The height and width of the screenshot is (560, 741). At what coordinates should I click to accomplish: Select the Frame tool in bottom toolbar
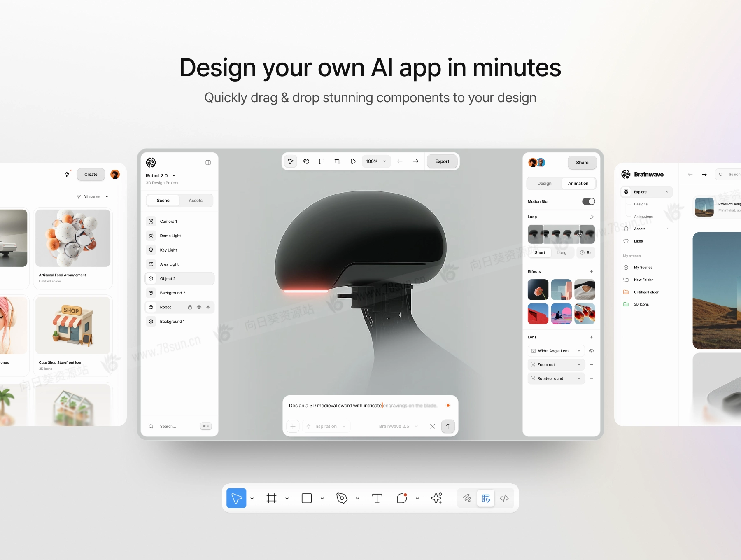(x=272, y=498)
